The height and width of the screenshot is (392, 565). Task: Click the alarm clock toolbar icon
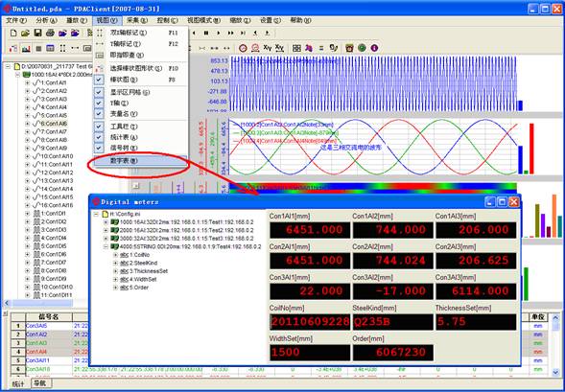pos(349,48)
